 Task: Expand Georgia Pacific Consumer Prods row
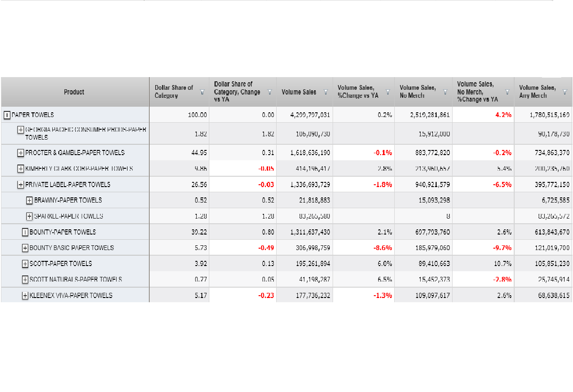click(21, 130)
